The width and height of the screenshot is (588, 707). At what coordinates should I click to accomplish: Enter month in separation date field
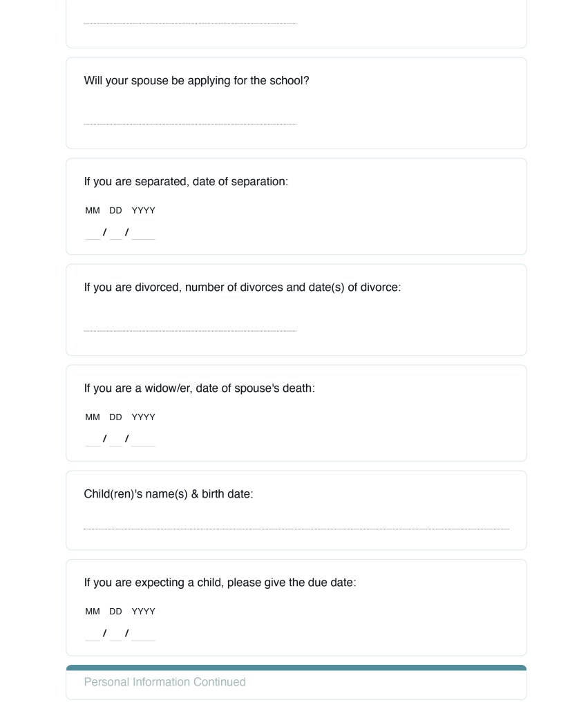(93, 232)
